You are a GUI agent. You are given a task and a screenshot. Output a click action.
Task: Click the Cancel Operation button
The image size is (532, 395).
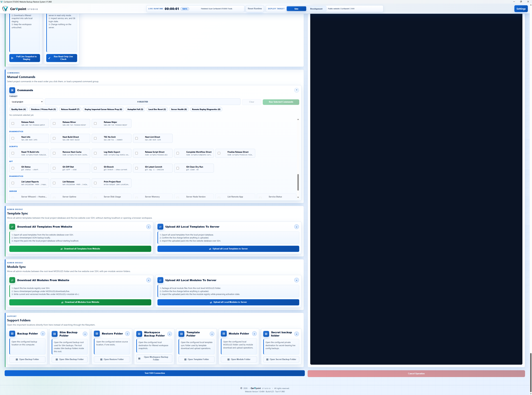click(416, 373)
